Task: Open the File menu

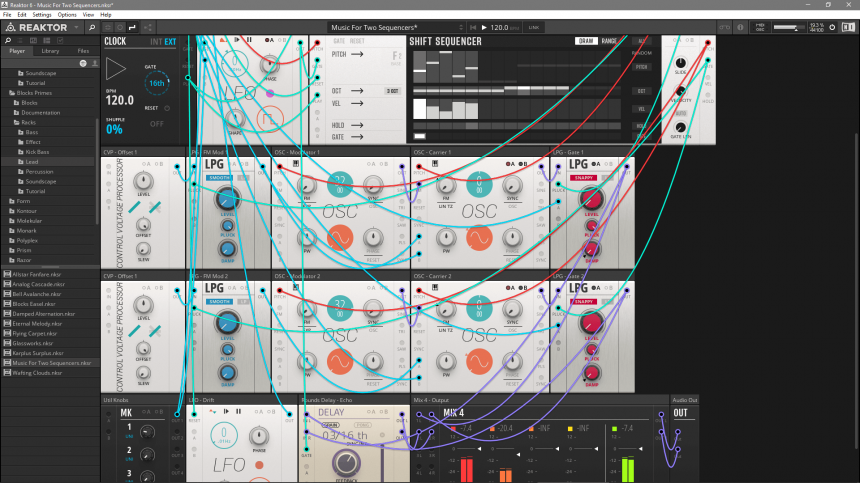Action: 7,15
